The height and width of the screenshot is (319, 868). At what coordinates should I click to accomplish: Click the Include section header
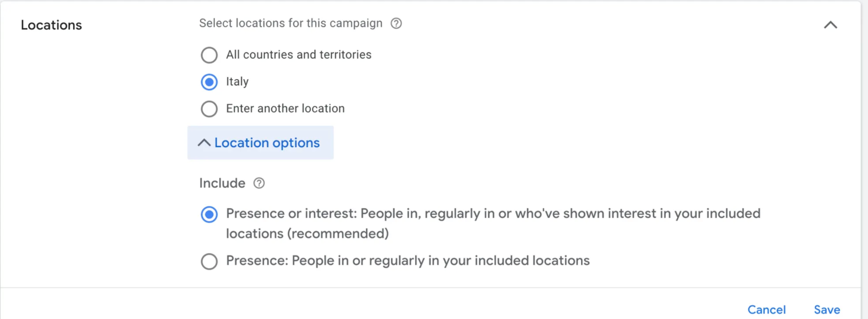(222, 183)
